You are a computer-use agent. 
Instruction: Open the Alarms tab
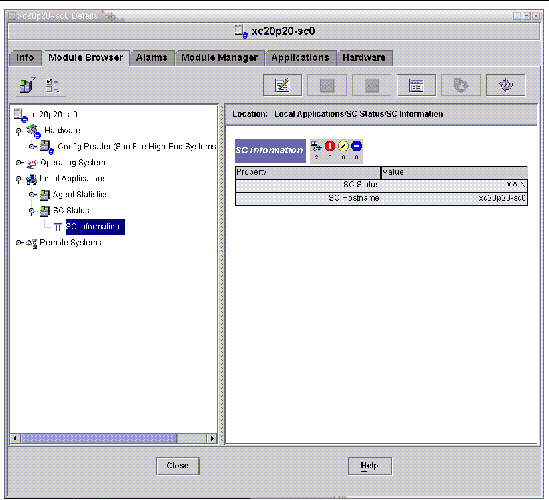151,58
